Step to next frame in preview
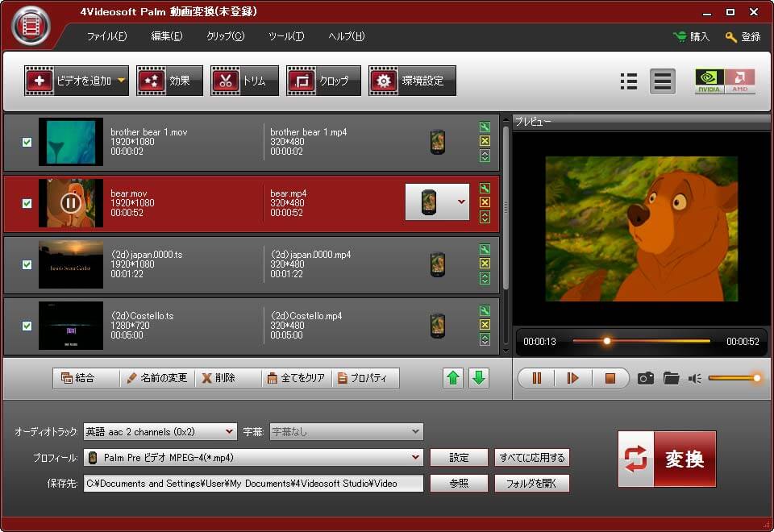 572,378
